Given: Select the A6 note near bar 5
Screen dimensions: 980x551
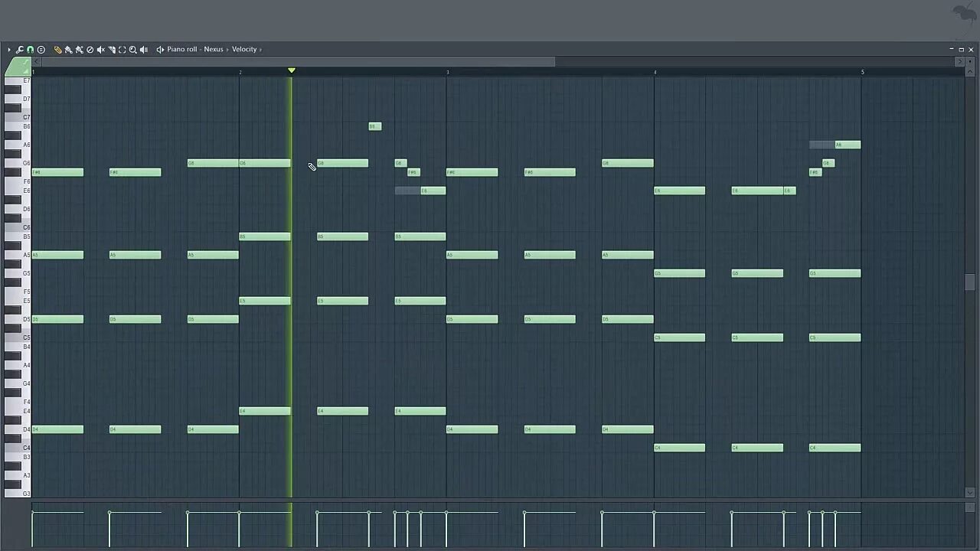Looking at the screenshot, I should (848, 145).
